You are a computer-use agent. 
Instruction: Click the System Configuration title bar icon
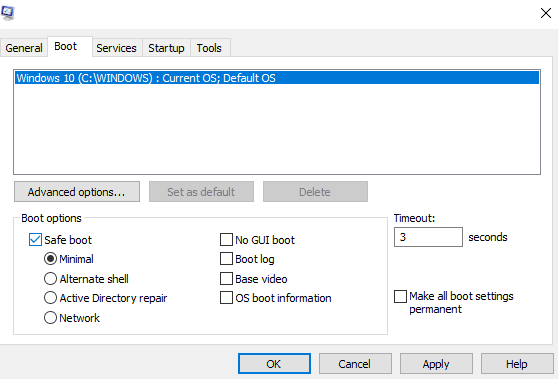[7, 12]
